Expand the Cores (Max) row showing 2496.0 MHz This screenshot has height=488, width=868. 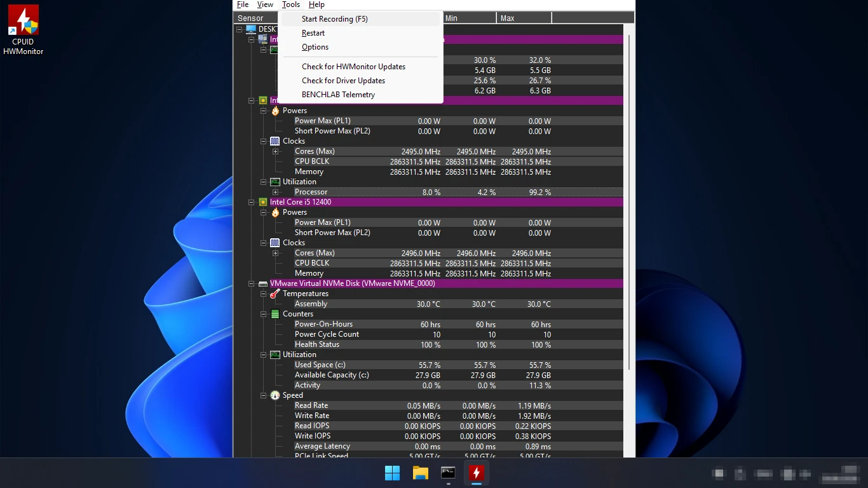tap(276, 253)
